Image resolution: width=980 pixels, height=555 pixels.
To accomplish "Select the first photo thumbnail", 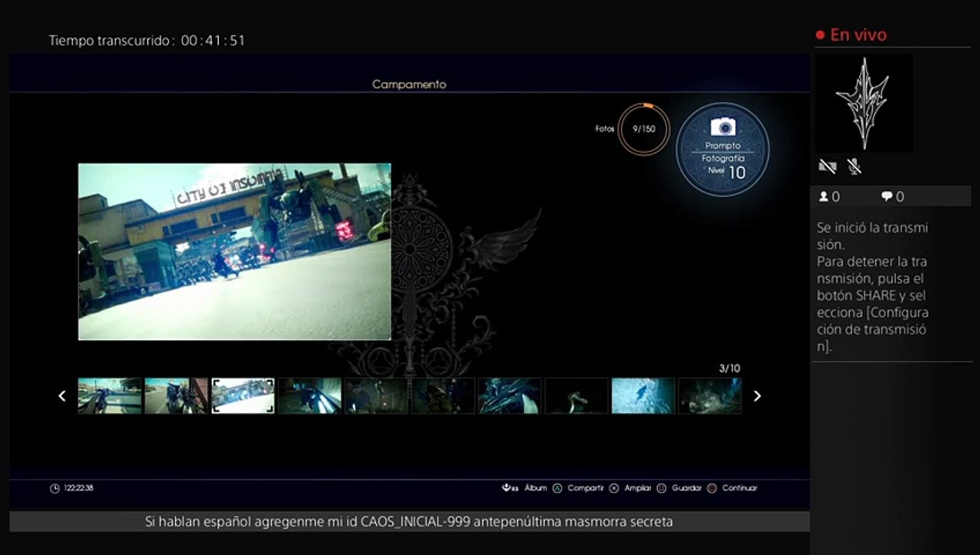I will (110, 395).
